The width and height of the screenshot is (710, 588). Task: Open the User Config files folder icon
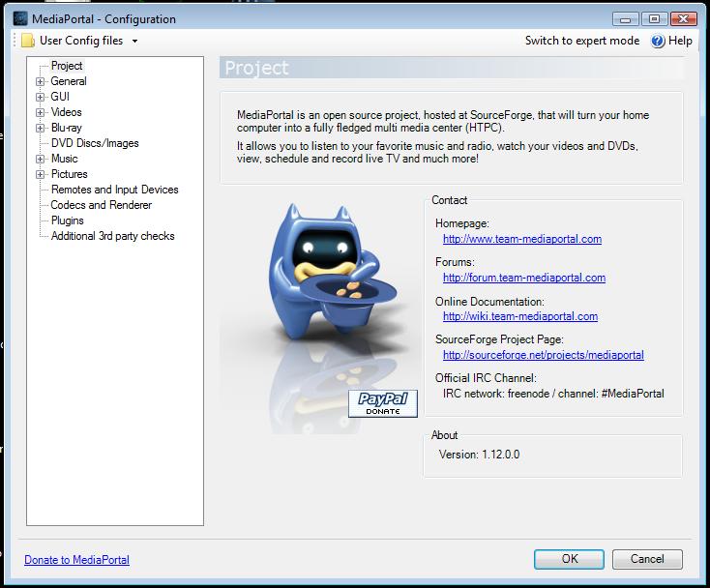pyautogui.click(x=28, y=41)
